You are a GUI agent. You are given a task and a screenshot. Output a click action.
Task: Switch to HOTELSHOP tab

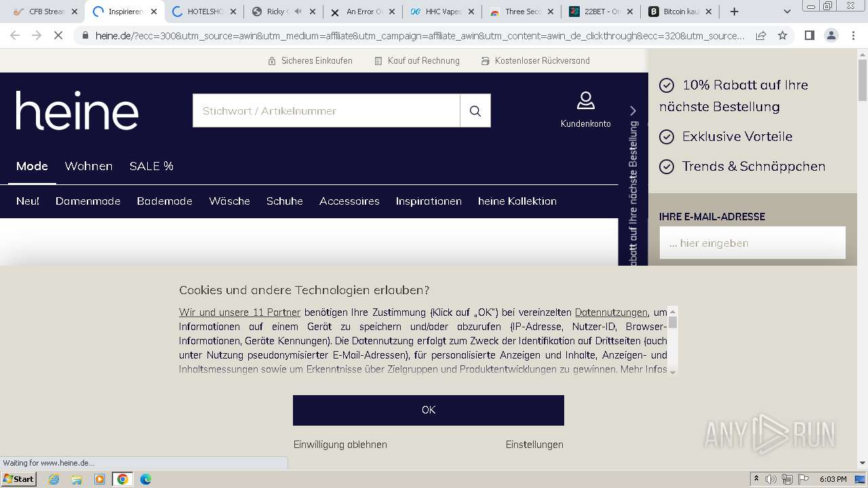pos(203,12)
